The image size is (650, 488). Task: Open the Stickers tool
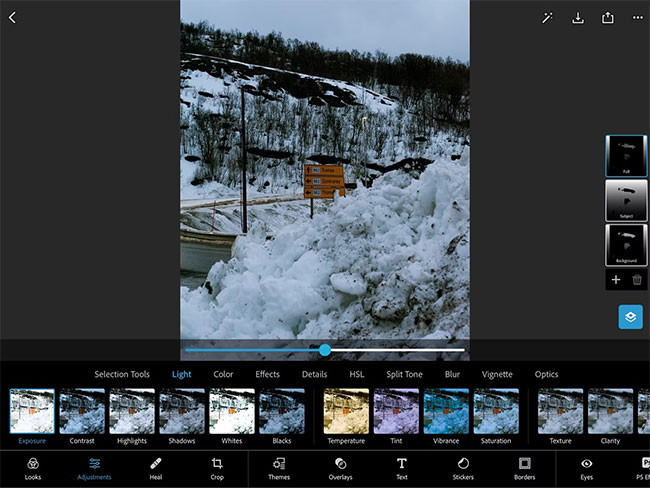pos(463,469)
